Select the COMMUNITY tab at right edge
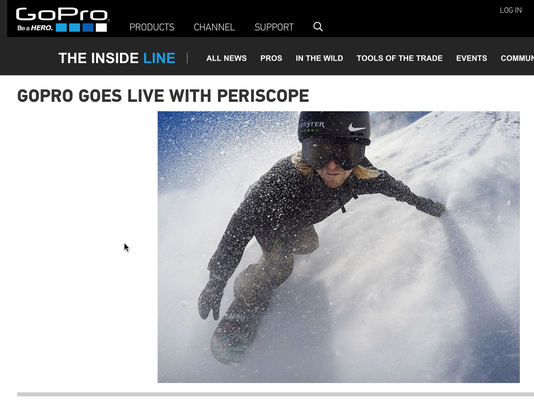 517,58
